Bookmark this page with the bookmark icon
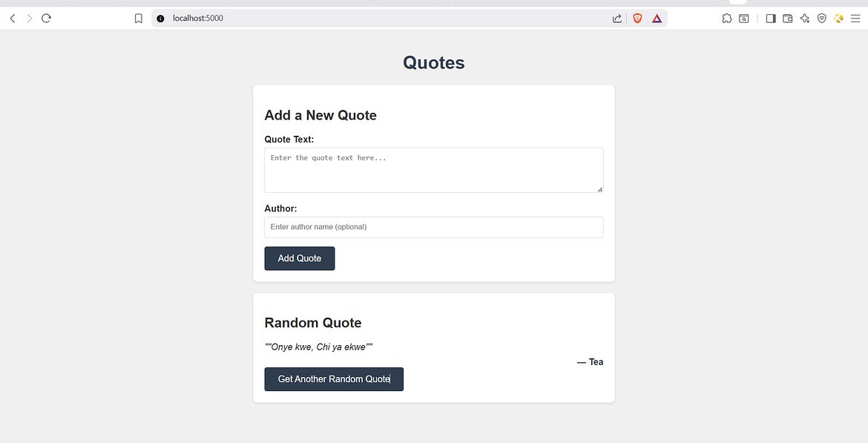The image size is (868, 443). pyautogui.click(x=139, y=19)
